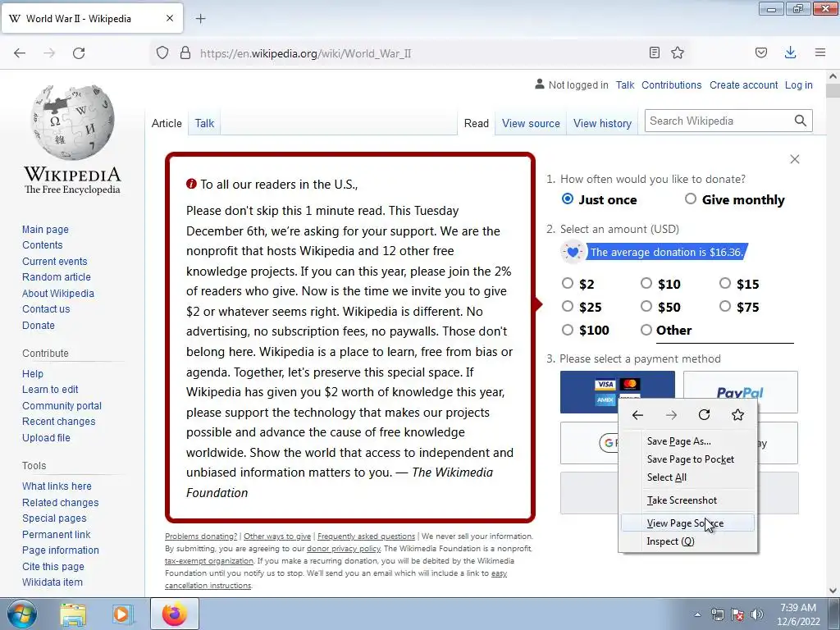
Task: Click the Log in link
Action: pyautogui.click(x=799, y=84)
